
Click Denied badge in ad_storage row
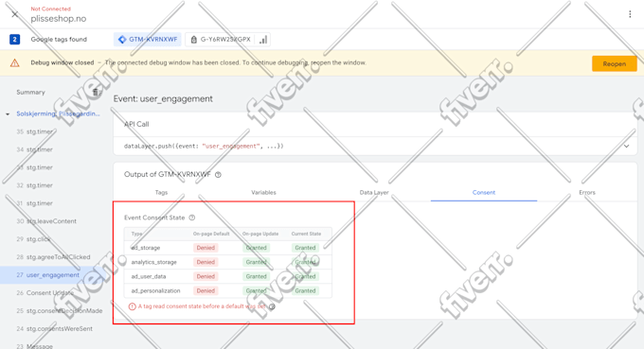206,248
